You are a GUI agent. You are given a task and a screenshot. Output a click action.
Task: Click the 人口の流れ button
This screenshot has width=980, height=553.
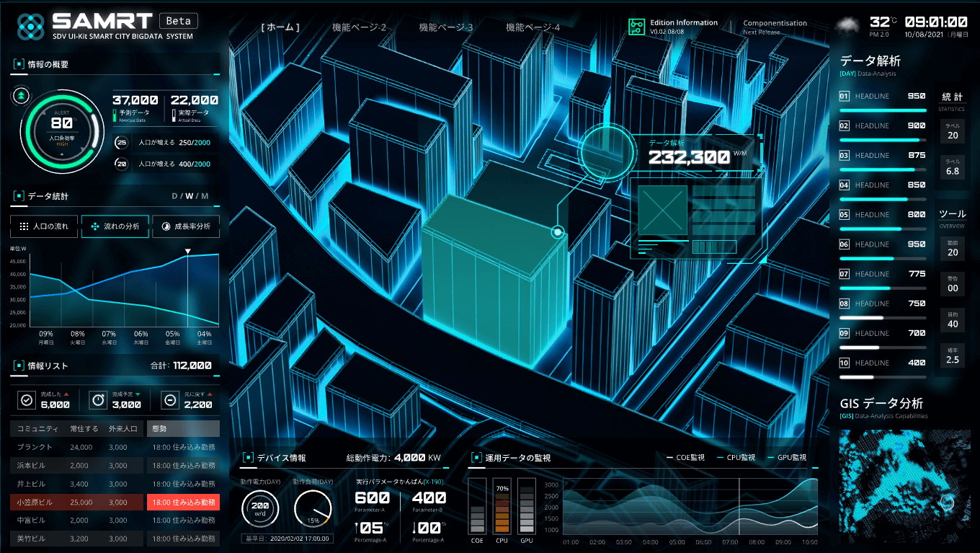tap(44, 226)
